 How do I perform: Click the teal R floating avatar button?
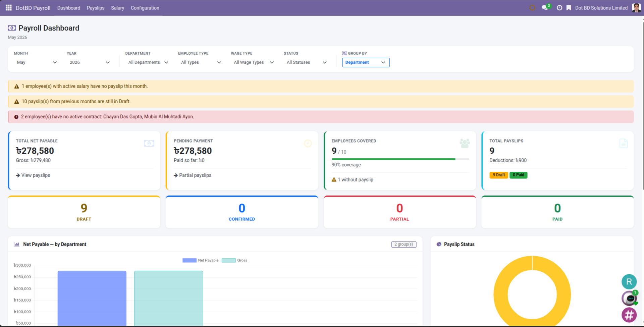point(629,282)
